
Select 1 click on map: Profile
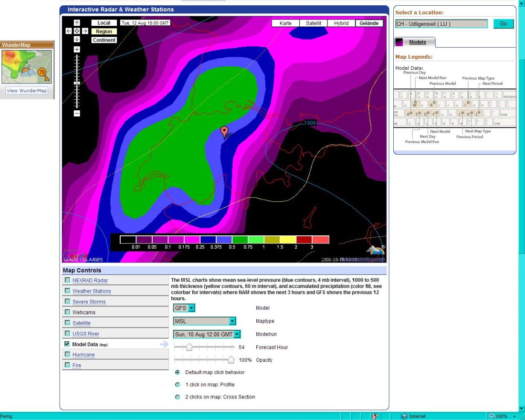point(178,385)
